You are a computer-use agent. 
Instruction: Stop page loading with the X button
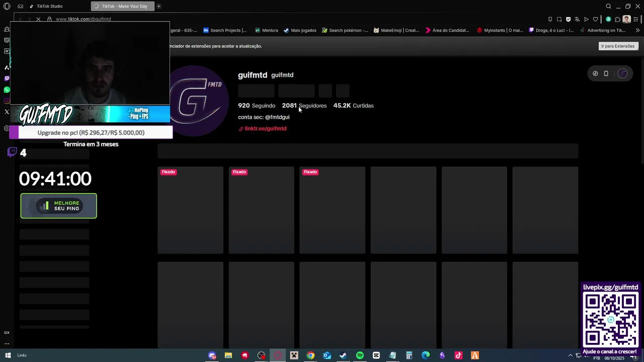38,19
